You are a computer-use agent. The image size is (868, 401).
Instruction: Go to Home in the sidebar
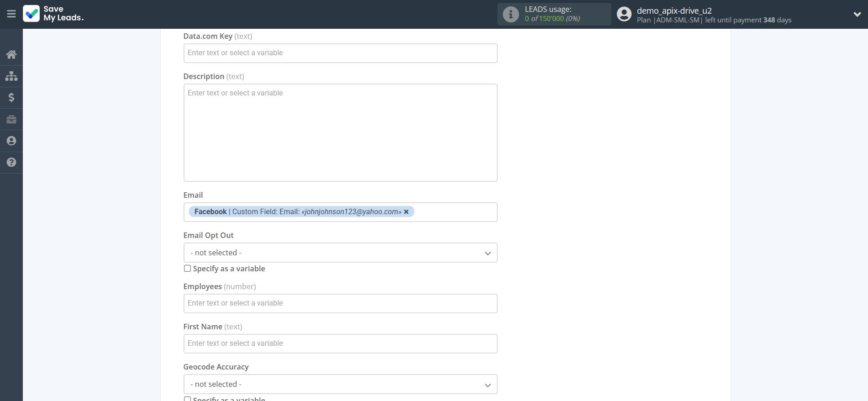pyautogui.click(x=11, y=54)
